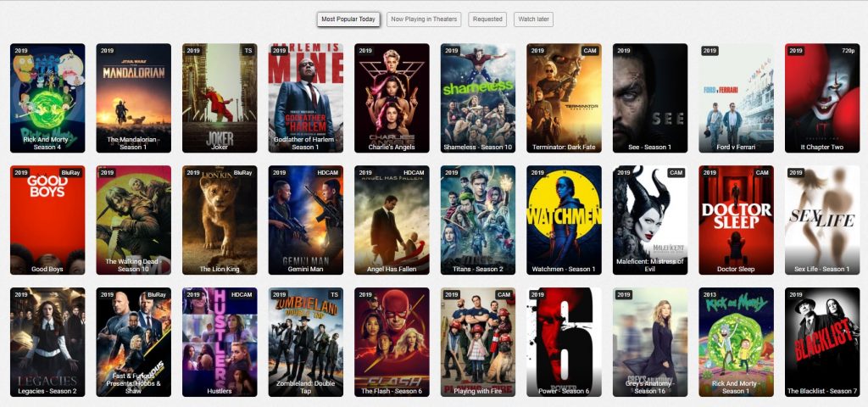
Task: Open Godfather of Harlem Season 1
Action: [x=305, y=98]
